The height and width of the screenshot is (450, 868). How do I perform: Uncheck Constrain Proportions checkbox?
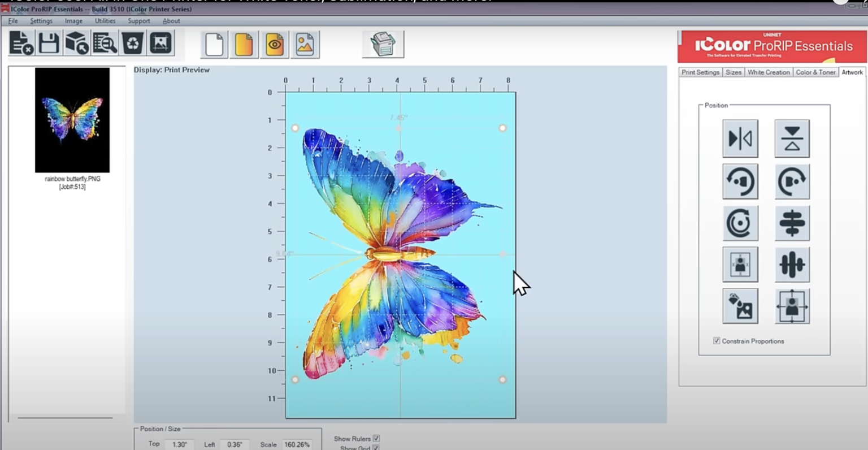(x=717, y=341)
